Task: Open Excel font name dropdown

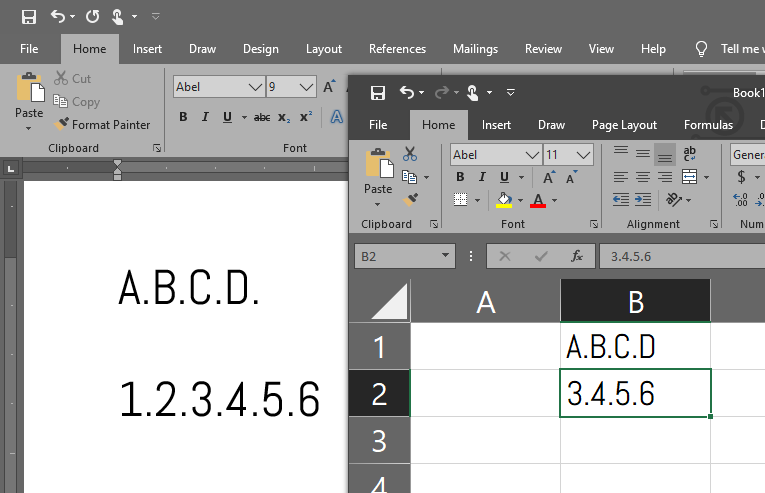Action: point(532,155)
